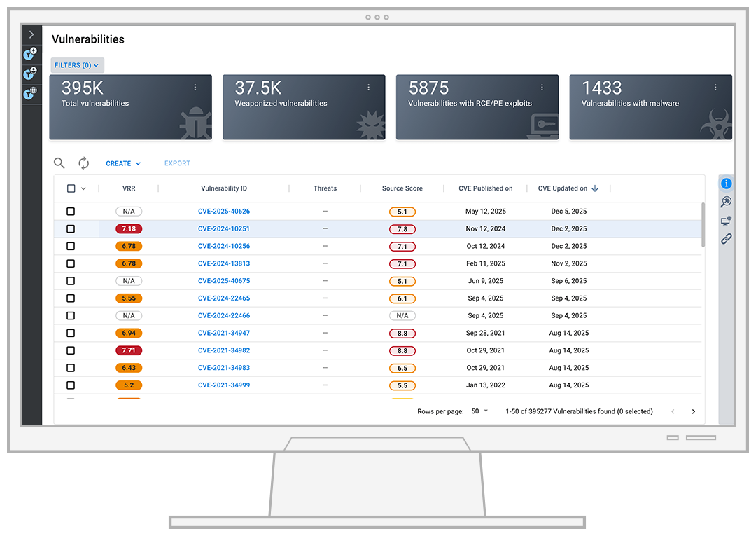Open the global view icon in left sidebar
Screen dimensions: 756x536
[x=30, y=93]
